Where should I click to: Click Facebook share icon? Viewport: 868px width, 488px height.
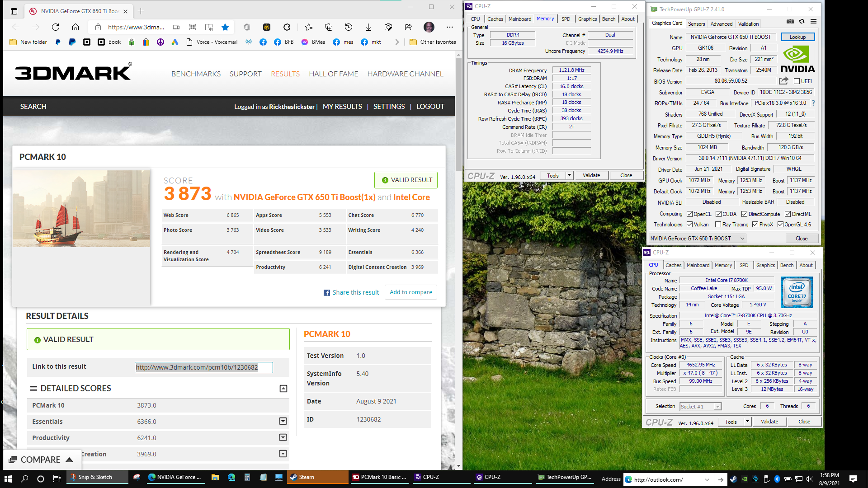pyautogui.click(x=327, y=293)
